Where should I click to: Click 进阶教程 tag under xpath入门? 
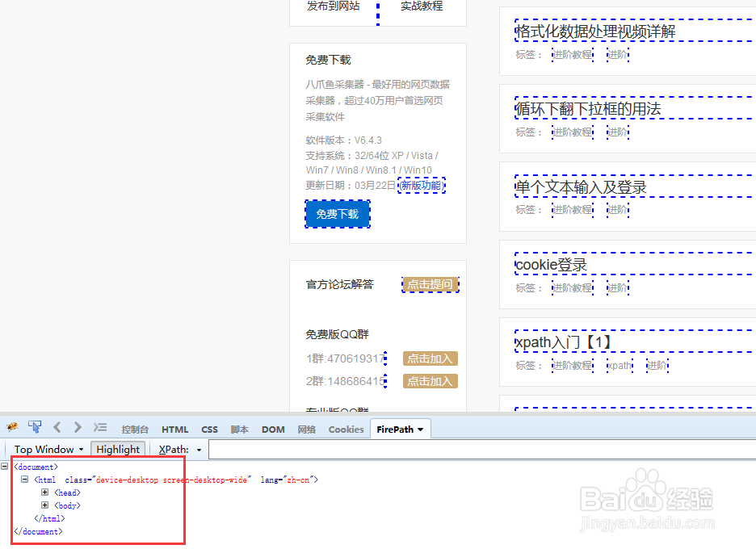click(x=573, y=366)
